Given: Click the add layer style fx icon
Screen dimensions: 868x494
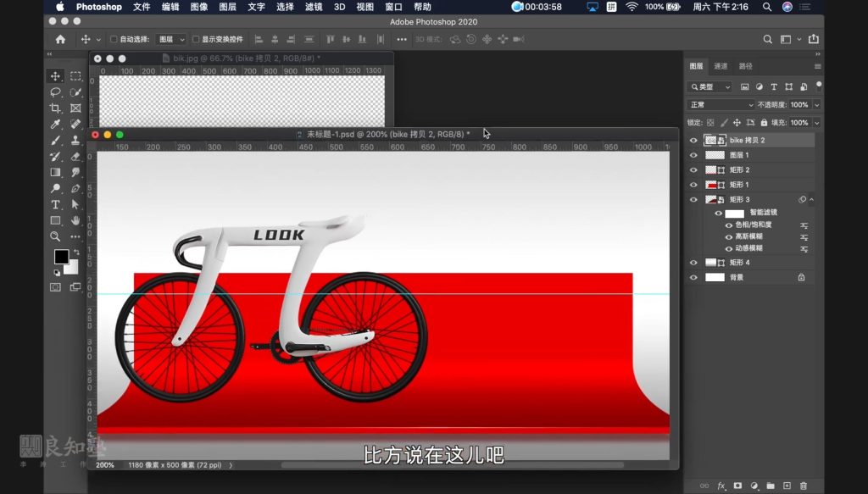Looking at the screenshot, I should click(721, 486).
